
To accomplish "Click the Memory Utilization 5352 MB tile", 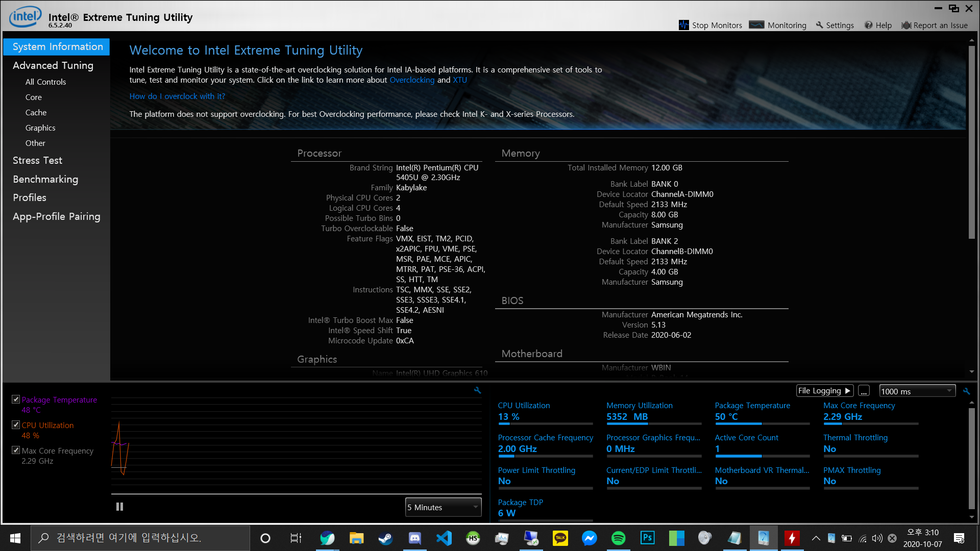I will pyautogui.click(x=653, y=412).
